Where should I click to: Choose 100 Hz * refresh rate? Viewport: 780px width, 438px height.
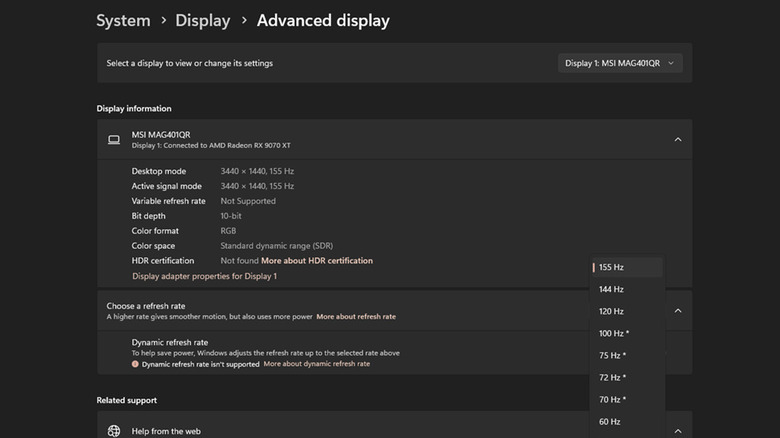coord(627,333)
